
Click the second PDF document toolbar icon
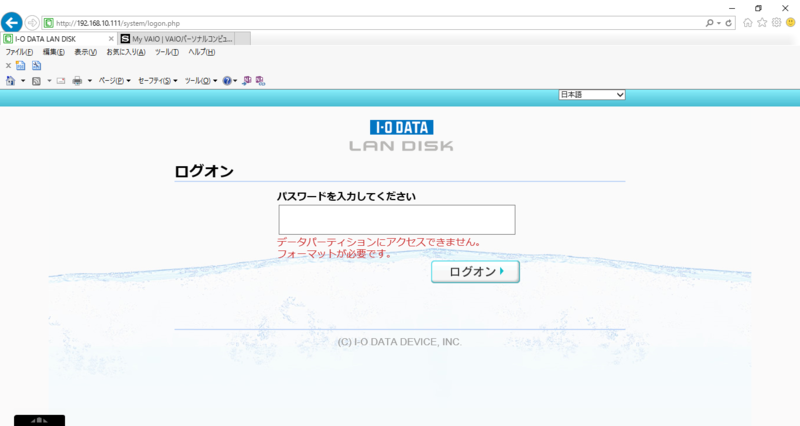(x=36, y=65)
